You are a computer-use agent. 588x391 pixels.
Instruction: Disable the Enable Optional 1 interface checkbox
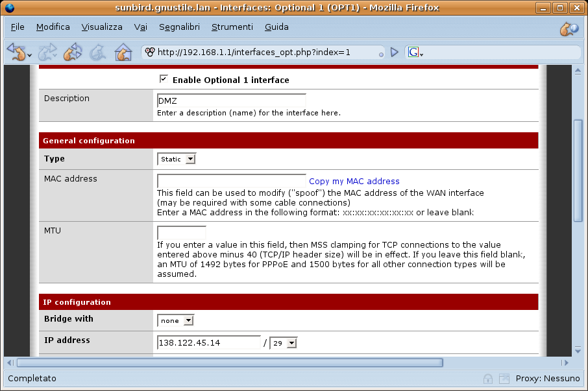click(x=164, y=79)
